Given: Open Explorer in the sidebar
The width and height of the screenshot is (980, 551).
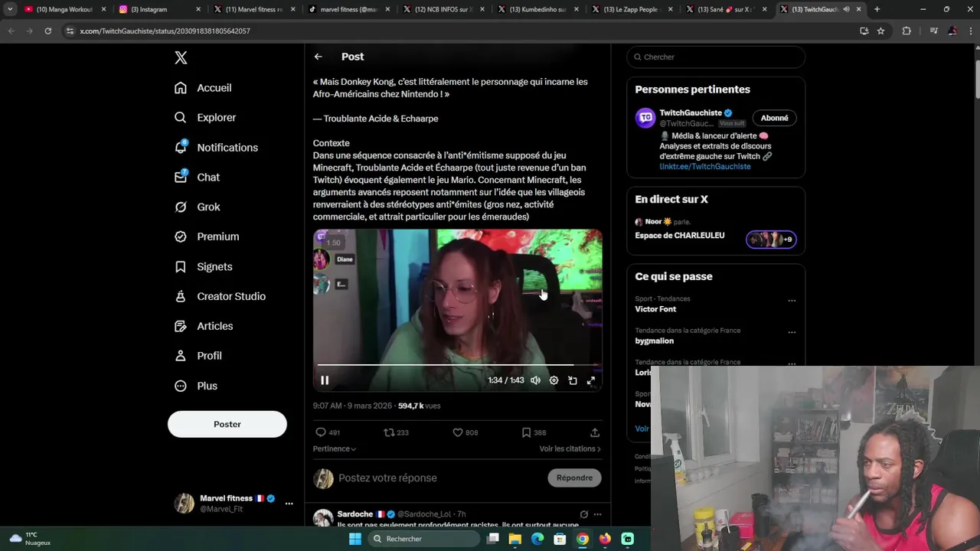Looking at the screenshot, I should click(205, 118).
